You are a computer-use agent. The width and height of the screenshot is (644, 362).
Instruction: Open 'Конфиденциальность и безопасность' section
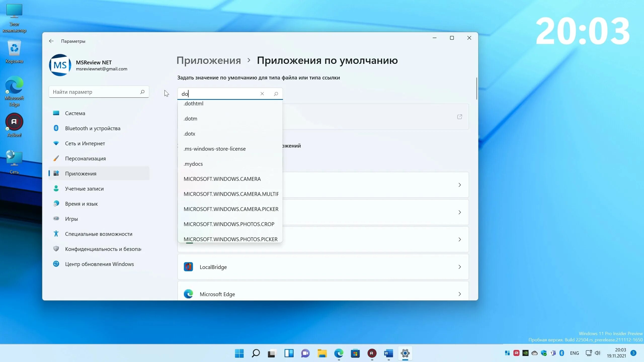(x=99, y=249)
